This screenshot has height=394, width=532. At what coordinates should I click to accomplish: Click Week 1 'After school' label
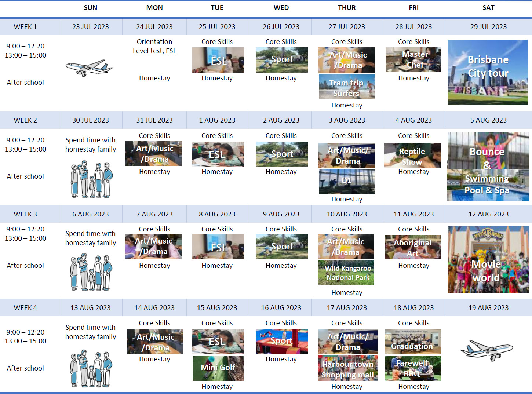point(25,83)
